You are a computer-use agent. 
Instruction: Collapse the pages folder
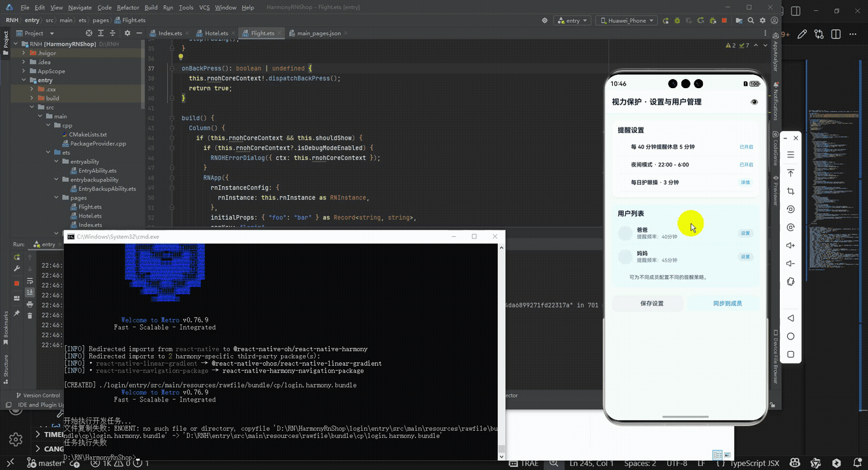click(56, 197)
